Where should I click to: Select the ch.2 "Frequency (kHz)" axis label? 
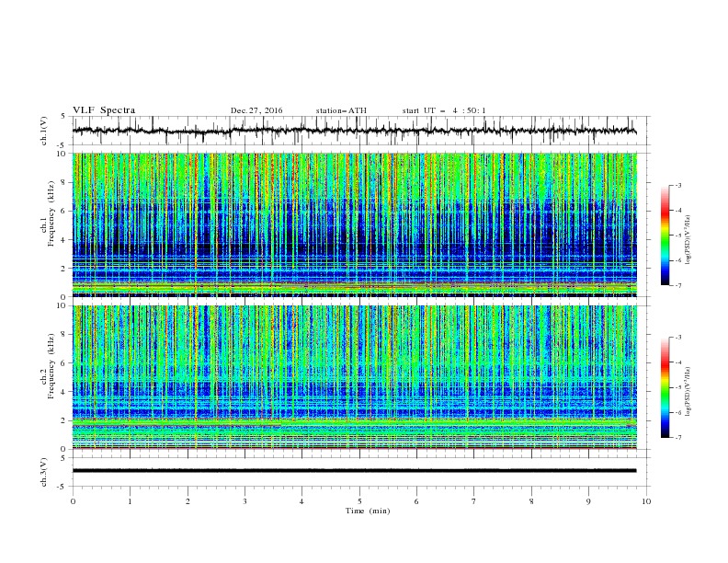[51, 365]
